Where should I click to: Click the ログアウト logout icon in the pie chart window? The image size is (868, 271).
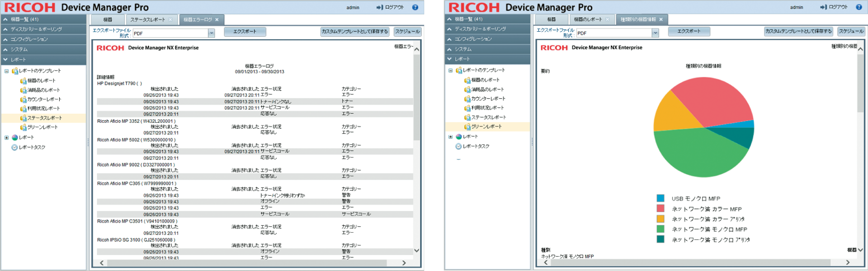point(823,7)
